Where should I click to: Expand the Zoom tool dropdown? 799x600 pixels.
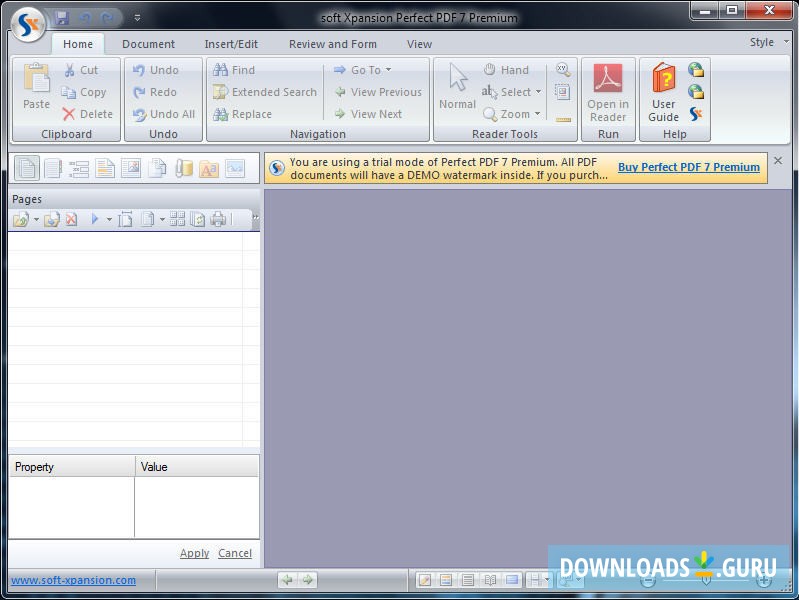click(x=537, y=114)
